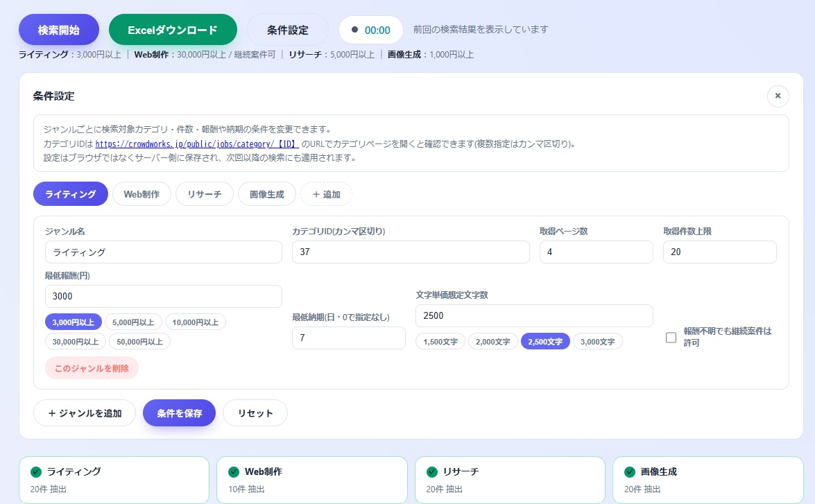Switch to the Web制作 genre tab
The width and height of the screenshot is (815, 504).
(141, 194)
